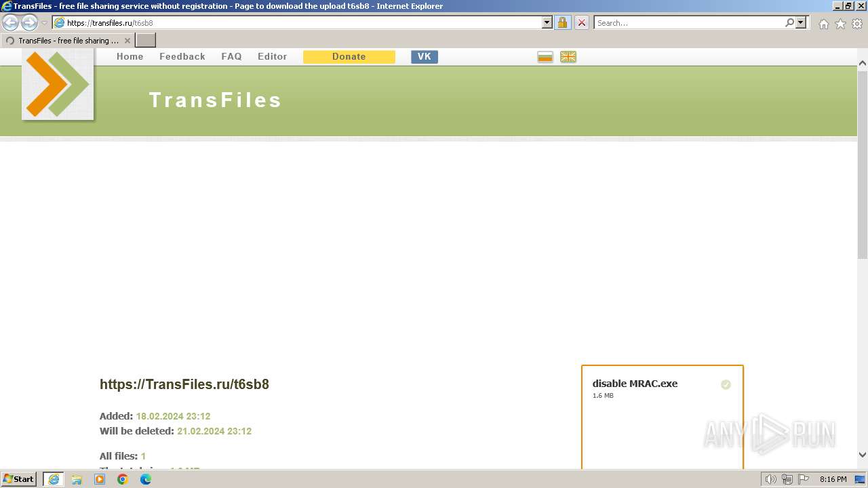Download the disable MRAC.exe file
Viewport: 868px width, 488px height.
click(x=635, y=384)
